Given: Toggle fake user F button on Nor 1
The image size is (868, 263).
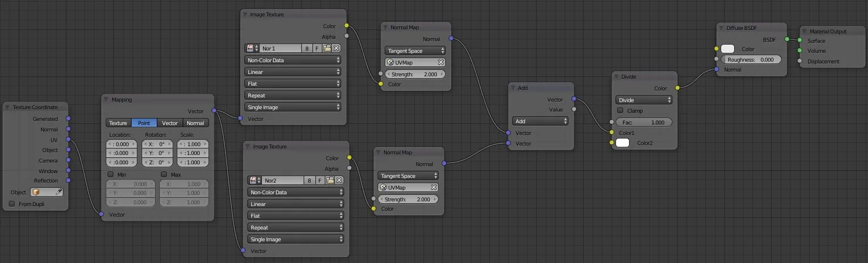Looking at the screenshot, I should (x=318, y=48).
